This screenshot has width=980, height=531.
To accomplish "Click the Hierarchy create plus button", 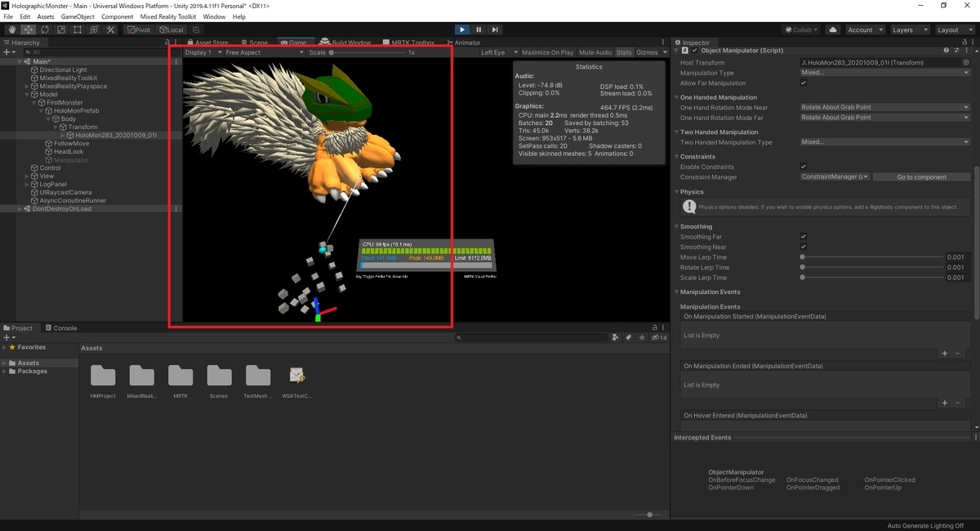I will click(9, 51).
